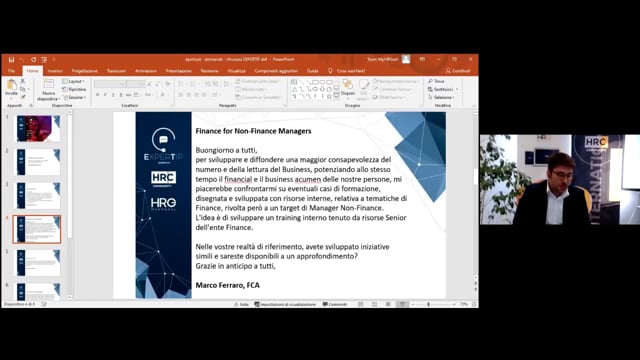640x360 pixels.
Task: Click the Copy icon in Appunti
Action: click(23, 89)
